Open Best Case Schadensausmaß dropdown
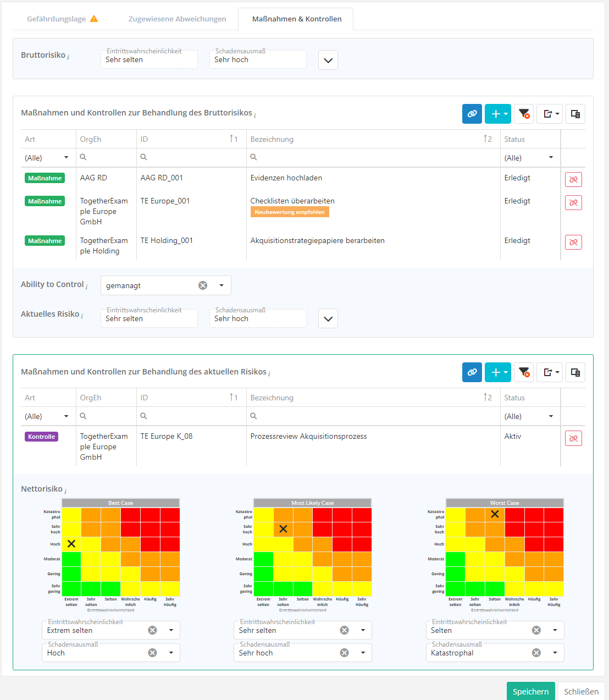 click(x=171, y=653)
